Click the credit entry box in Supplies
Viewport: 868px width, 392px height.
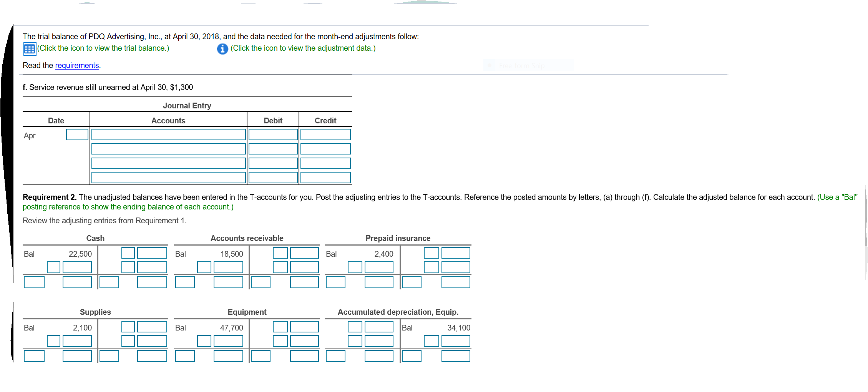pos(152,326)
